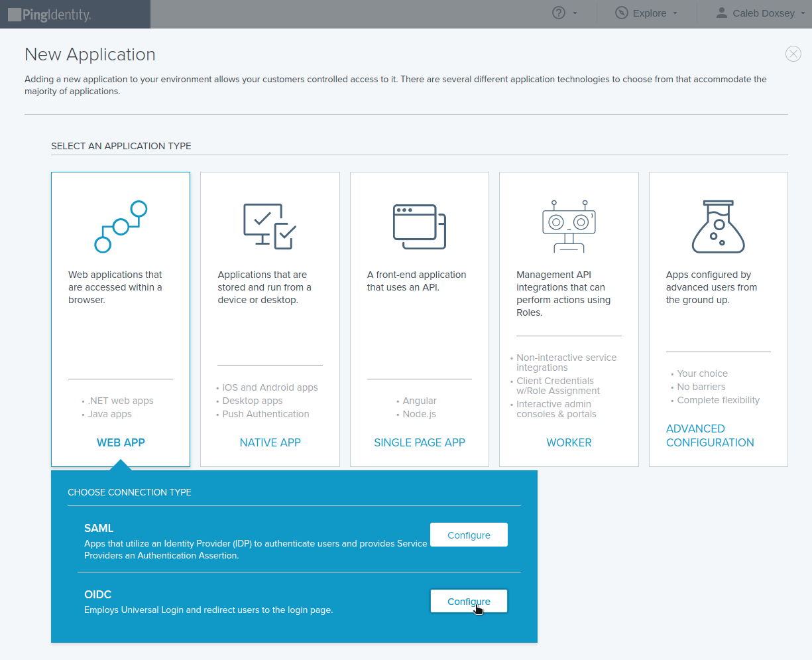Click 'Management API integrations' description text

point(563,293)
